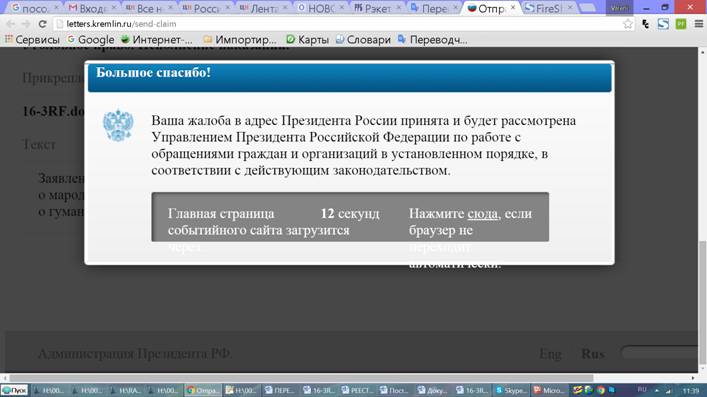The width and height of the screenshot is (707, 397).
Task: Open the Сервисы apps bookmark
Action: (x=32, y=40)
